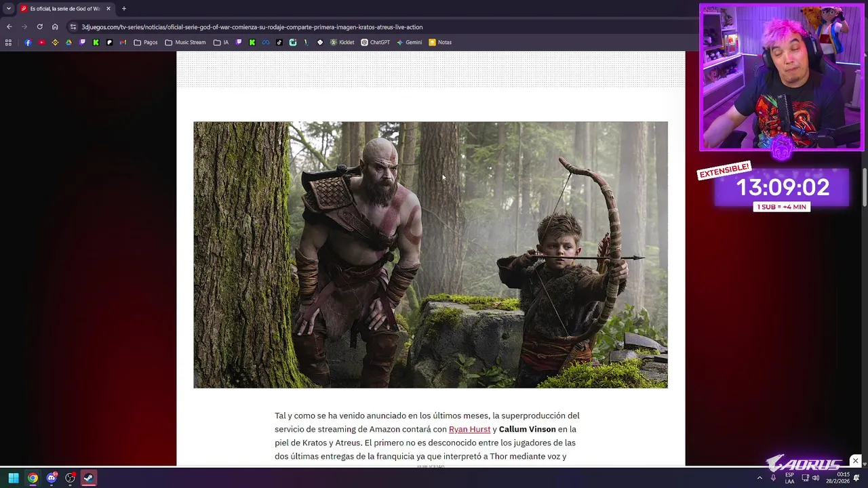Open the YouTube bookmark
Screen dimensions: 868x488
(42, 42)
